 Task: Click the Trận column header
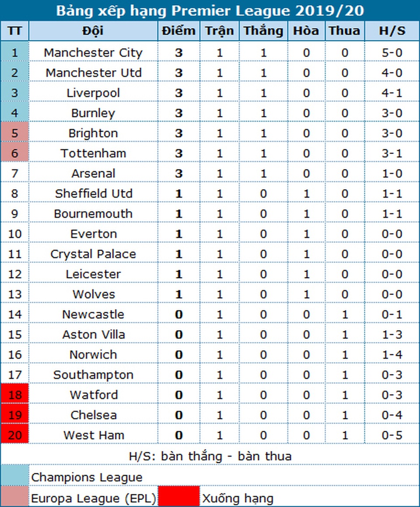220,31
